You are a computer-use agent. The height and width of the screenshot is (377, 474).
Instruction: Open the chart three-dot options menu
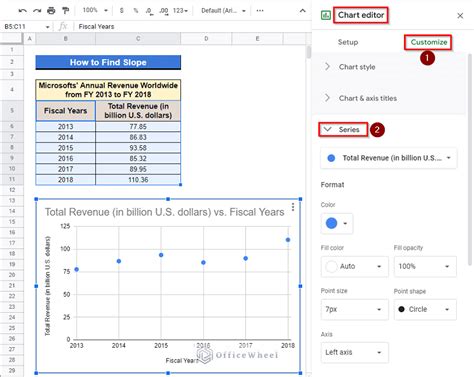[293, 207]
